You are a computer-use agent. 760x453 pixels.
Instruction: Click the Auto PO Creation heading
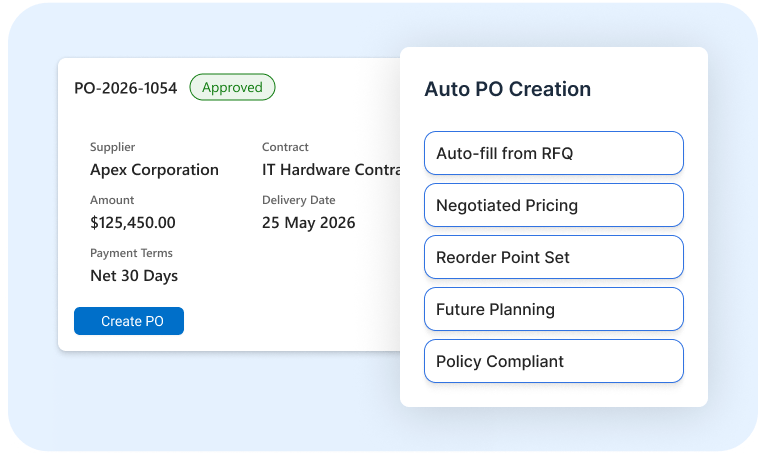pos(507,89)
